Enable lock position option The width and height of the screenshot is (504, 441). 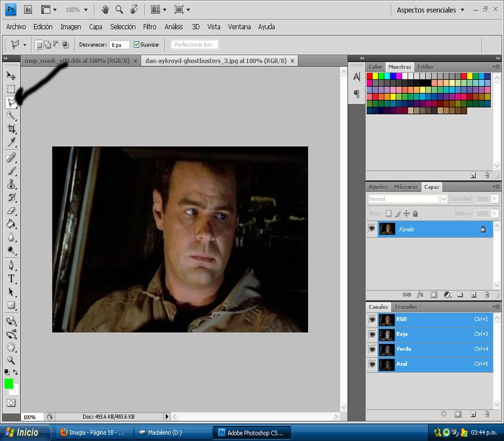pos(406,214)
